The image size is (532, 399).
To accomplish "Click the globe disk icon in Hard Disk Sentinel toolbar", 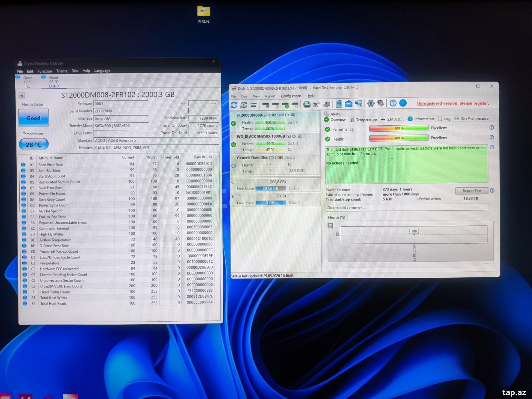I will pos(307,104).
